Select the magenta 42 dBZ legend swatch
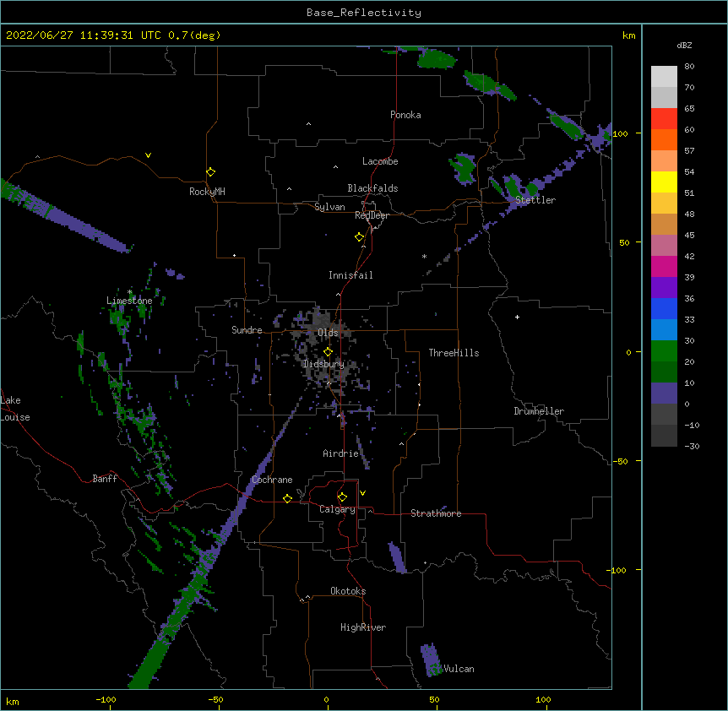The height and width of the screenshot is (711, 728). click(x=664, y=266)
